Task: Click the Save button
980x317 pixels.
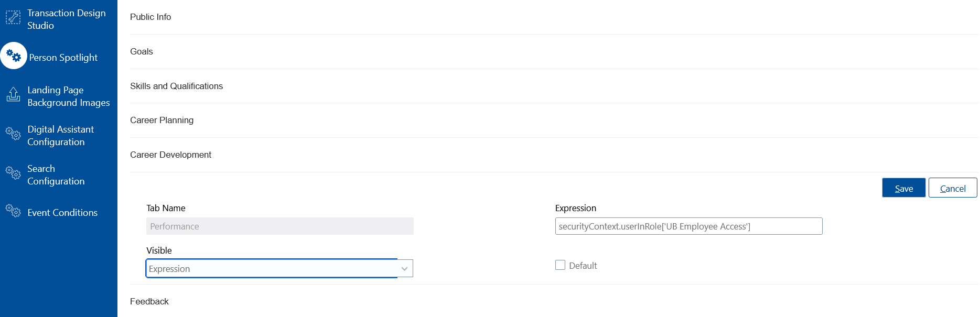Action: tap(904, 188)
